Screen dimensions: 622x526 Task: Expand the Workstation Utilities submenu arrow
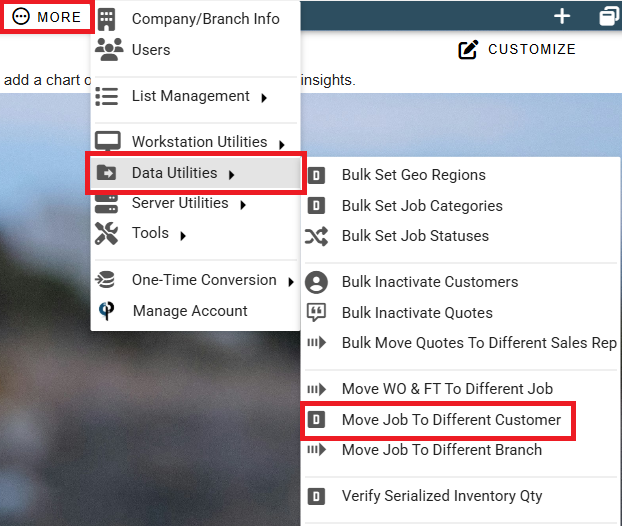[282, 144]
